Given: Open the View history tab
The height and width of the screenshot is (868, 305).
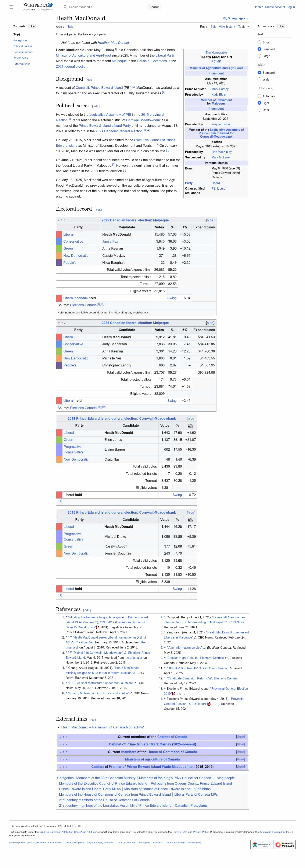Looking at the screenshot, I should click(227, 27).
